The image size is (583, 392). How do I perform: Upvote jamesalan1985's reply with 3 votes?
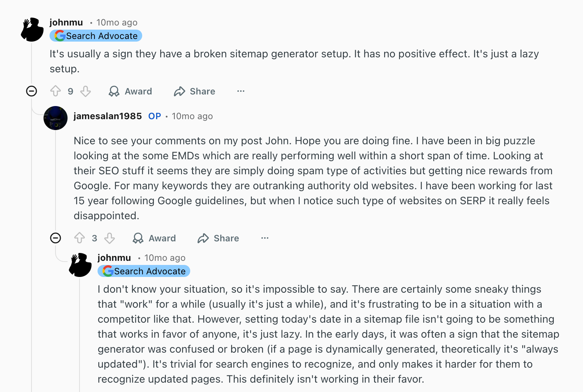pyautogui.click(x=80, y=238)
